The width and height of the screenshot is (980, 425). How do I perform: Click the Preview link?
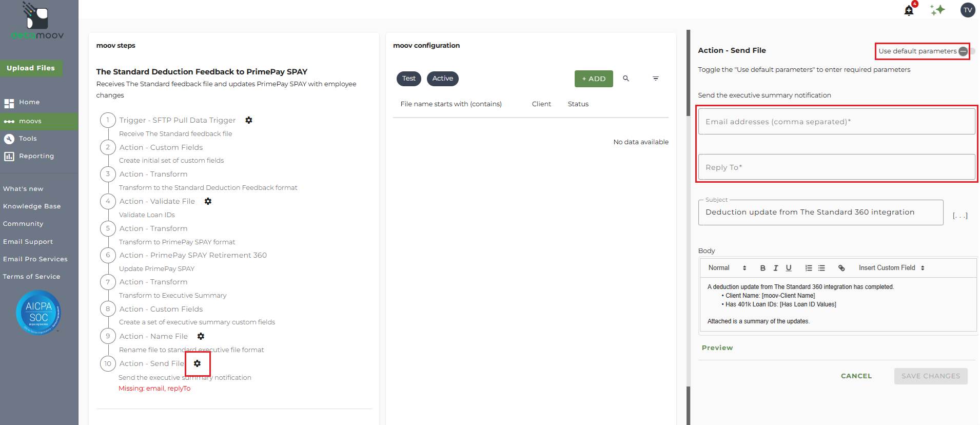coord(717,348)
